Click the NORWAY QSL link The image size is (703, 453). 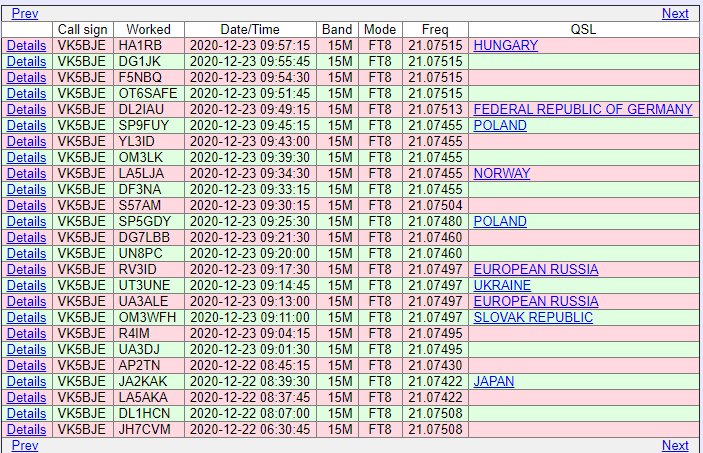(502, 173)
